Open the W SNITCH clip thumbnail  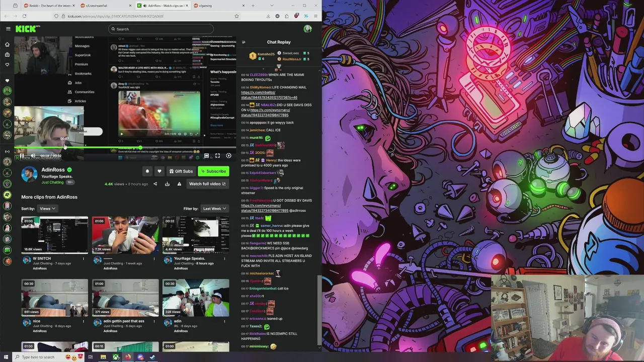54,235
